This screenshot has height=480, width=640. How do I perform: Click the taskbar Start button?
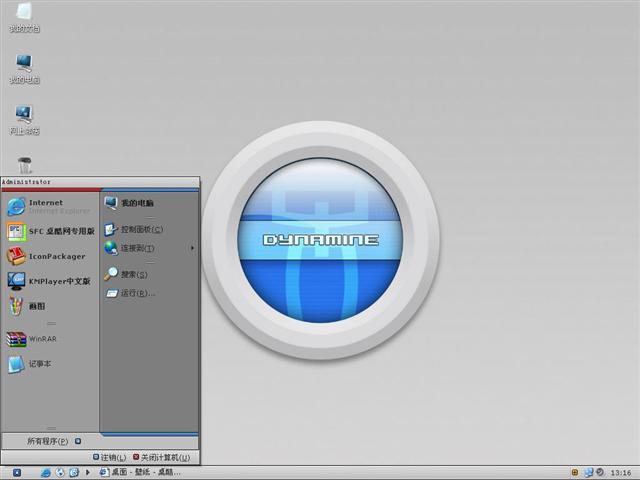pyautogui.click(x=17, y=473)
